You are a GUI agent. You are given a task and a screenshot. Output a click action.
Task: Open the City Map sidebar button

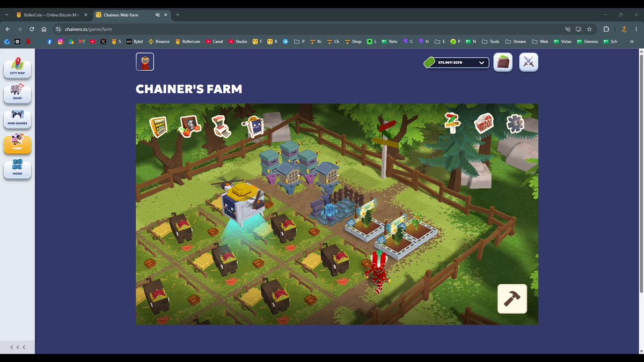tap(17, 68)
